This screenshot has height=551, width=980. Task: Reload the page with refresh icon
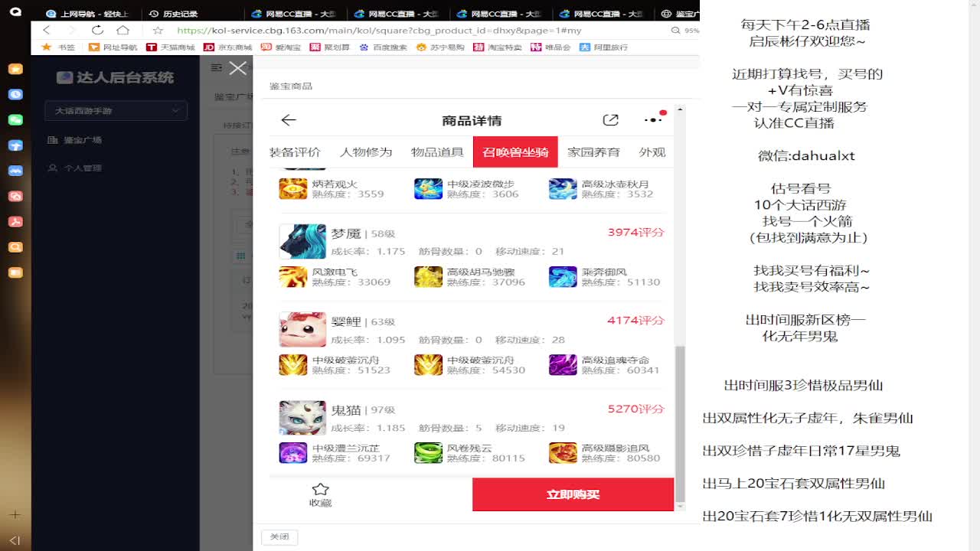click(97, 30)
